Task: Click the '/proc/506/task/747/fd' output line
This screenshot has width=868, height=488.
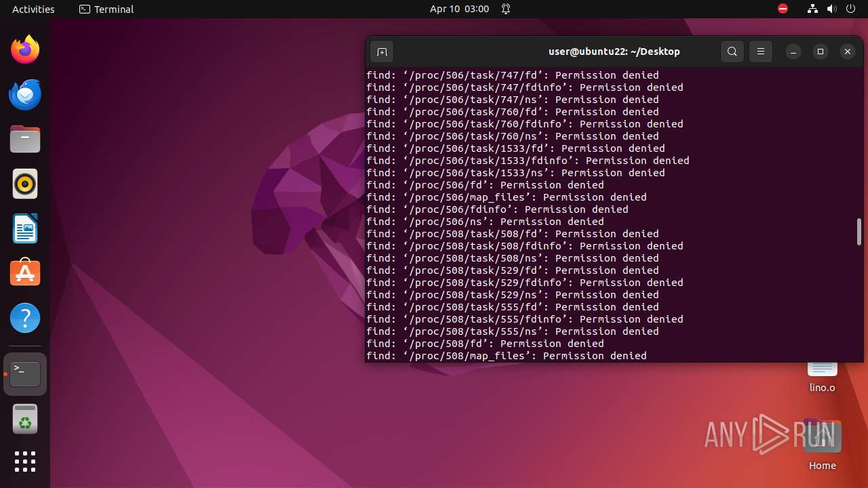Action: tap(513, 75)
